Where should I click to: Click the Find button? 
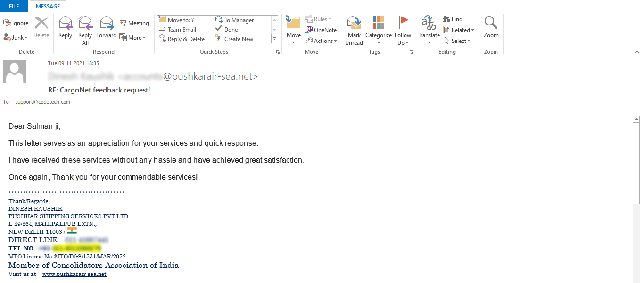[452, 19]
